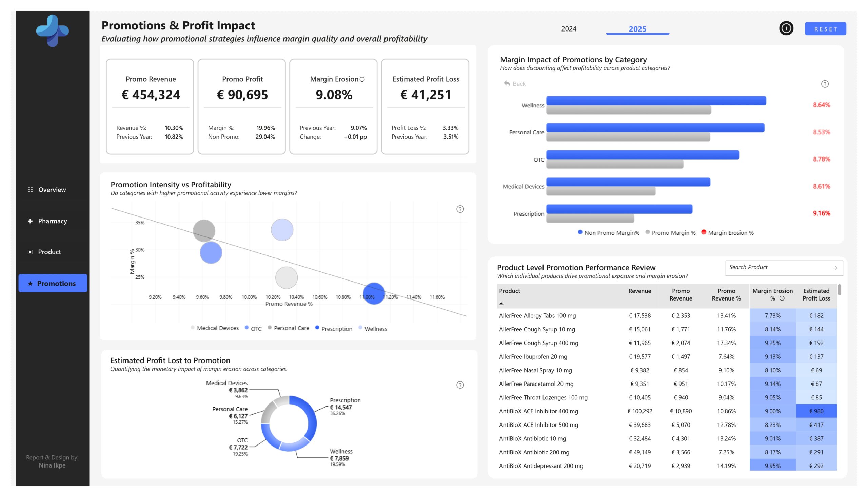
Task: Open help icon on Estimated Profit Lost chart
Action: (x=460, y=385)
